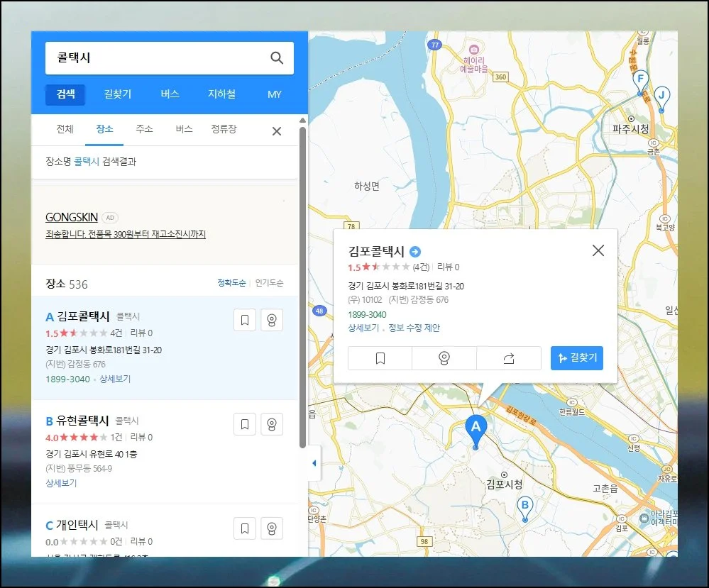This screenshot has width=709, height=588.
Task: Select the MY menu item
Action: pos(274,94)
